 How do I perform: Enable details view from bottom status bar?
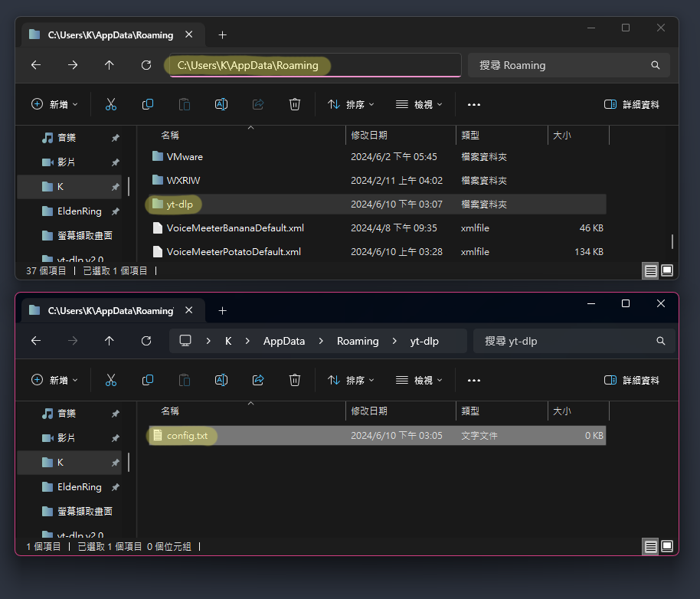[x=650, y=270]
